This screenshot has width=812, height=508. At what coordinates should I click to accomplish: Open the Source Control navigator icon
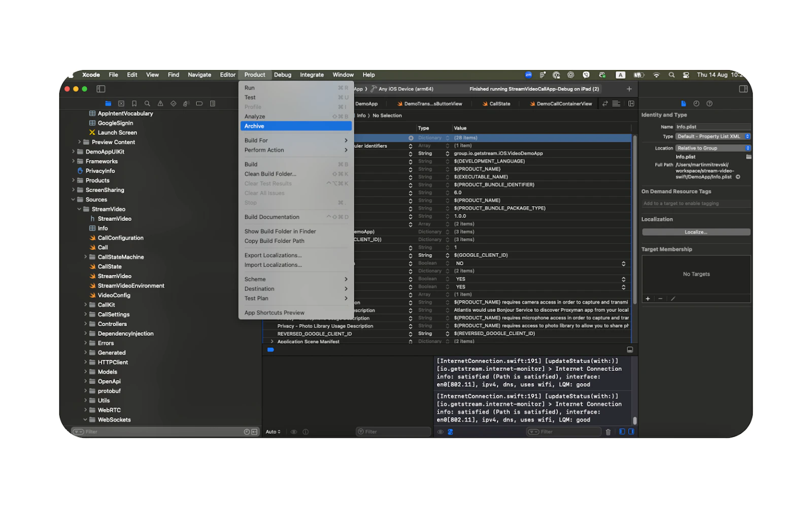coord(121,104)
